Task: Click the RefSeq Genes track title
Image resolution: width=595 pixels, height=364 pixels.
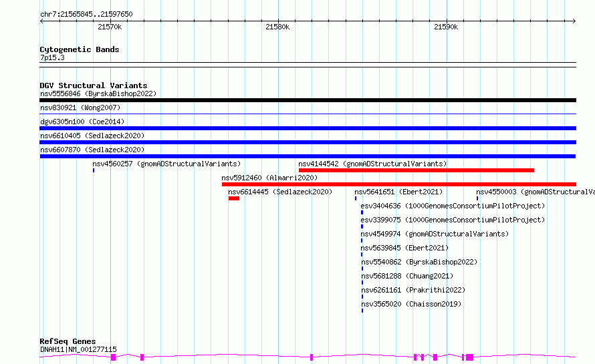Action: pyautogui.click(x=68, y=342)
